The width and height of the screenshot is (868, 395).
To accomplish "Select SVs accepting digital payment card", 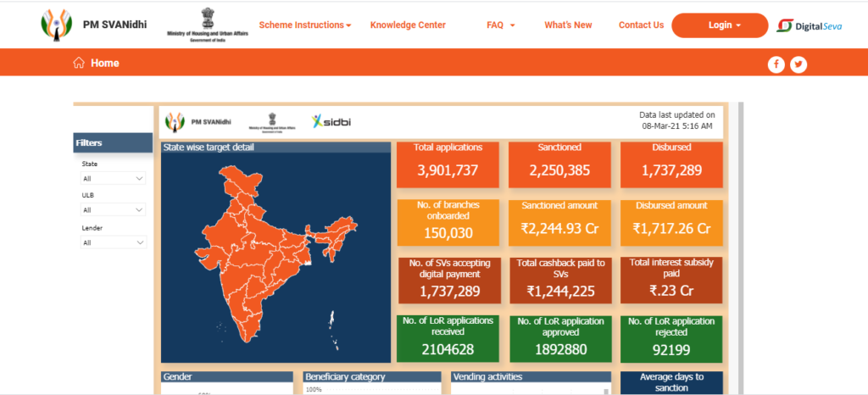I will click(x=450, y=281).
